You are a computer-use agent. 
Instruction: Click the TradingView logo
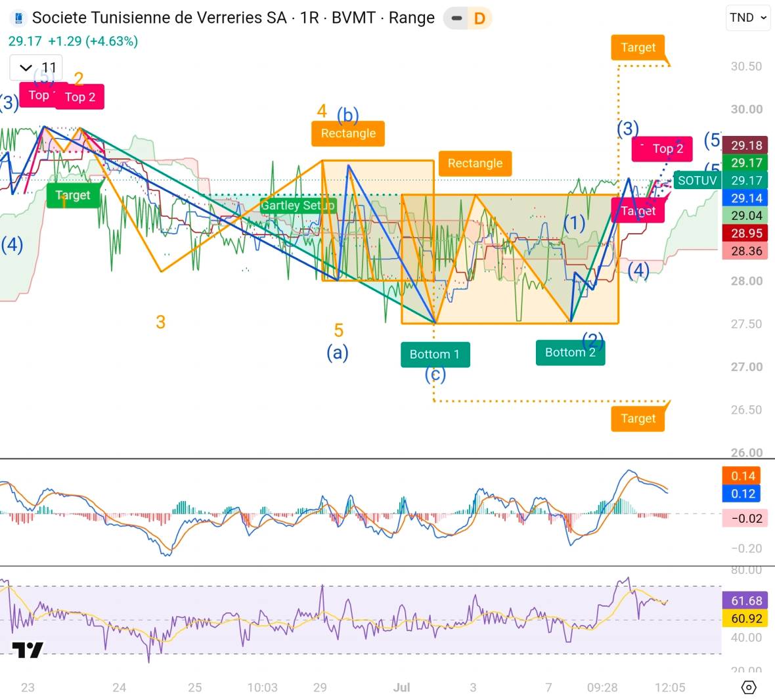[x=27, y=649]
